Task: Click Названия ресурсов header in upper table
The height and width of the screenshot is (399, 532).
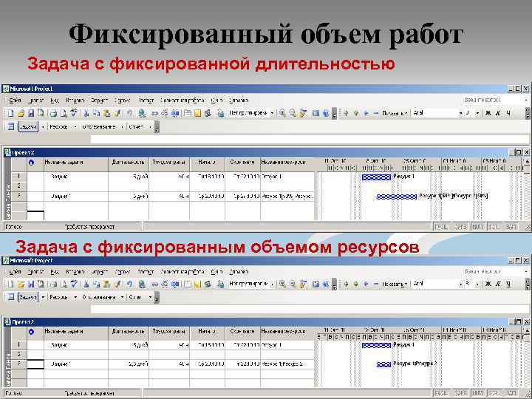Action: [x=287, y=163]
